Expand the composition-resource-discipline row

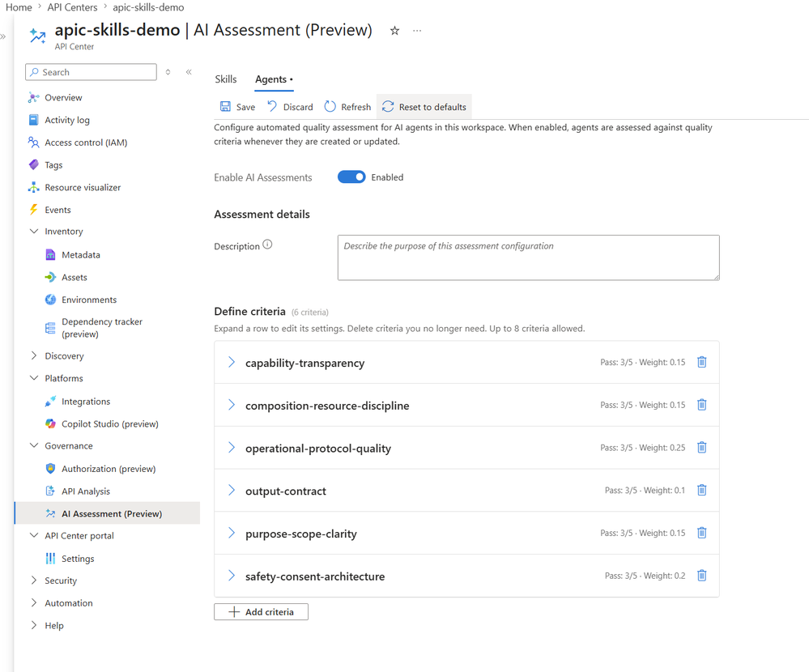232,405
